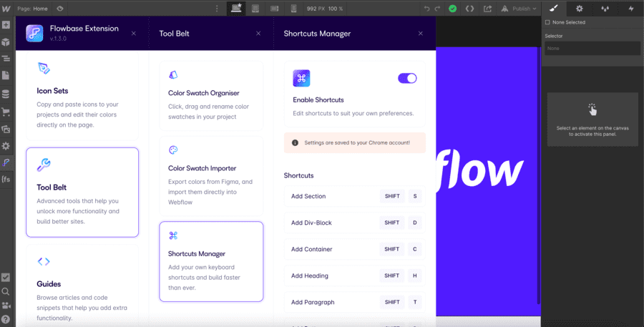
Task: Click the Undo arrow
Action: pyautogui.click(x=427, y=8)
